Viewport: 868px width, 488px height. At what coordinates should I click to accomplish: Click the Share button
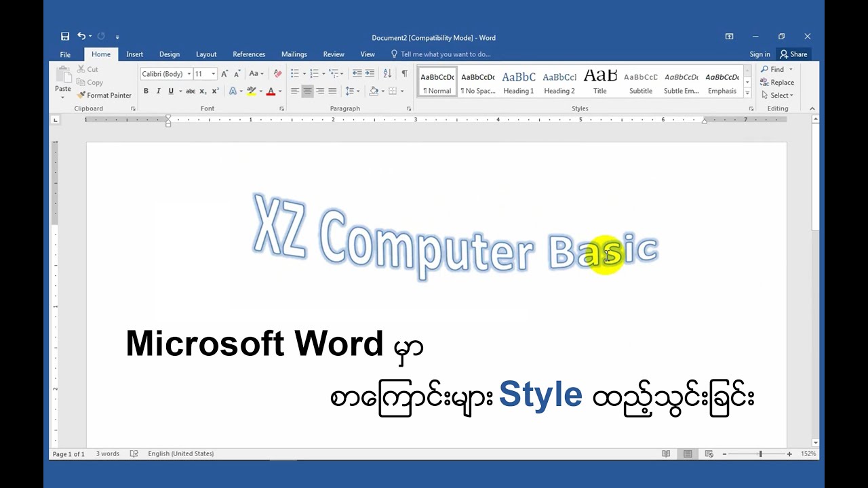pyautogui.click(x=793, y=54)
